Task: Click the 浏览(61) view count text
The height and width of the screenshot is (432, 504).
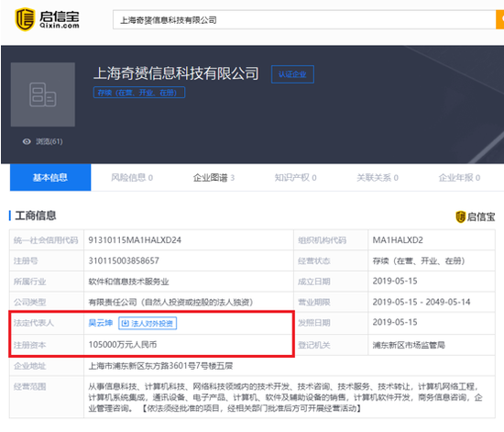Action: [x=49, y=141]
